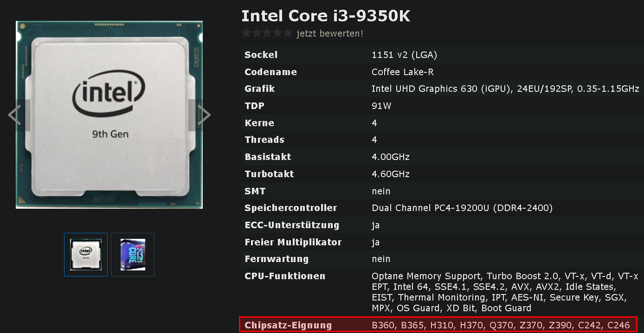Click the CPU-Funktionen label
This screenshot has height=333, width=644.
point(285,276)
